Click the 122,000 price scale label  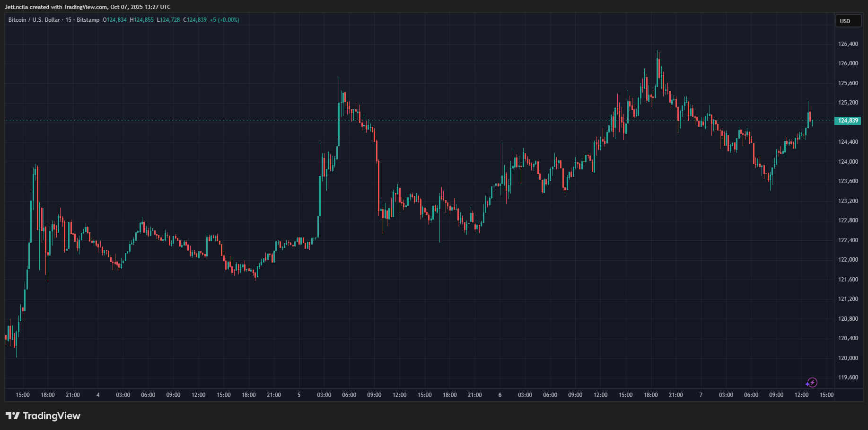coord(848,260)
